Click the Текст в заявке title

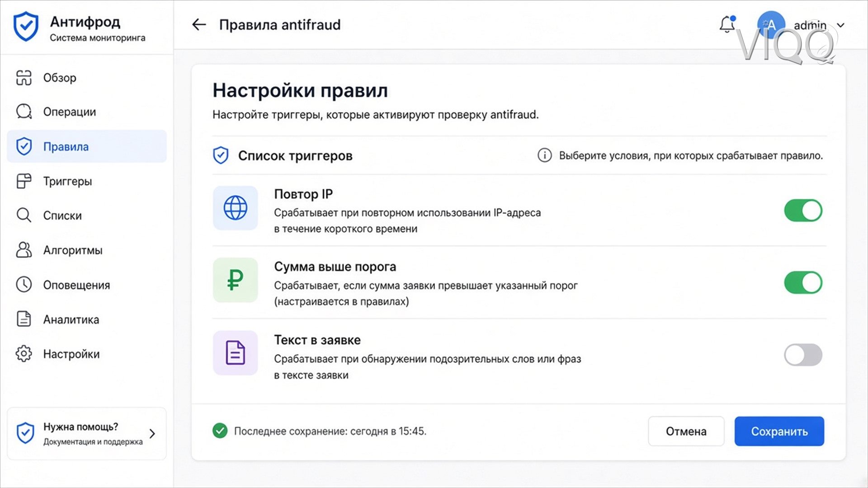coord(317,340)
